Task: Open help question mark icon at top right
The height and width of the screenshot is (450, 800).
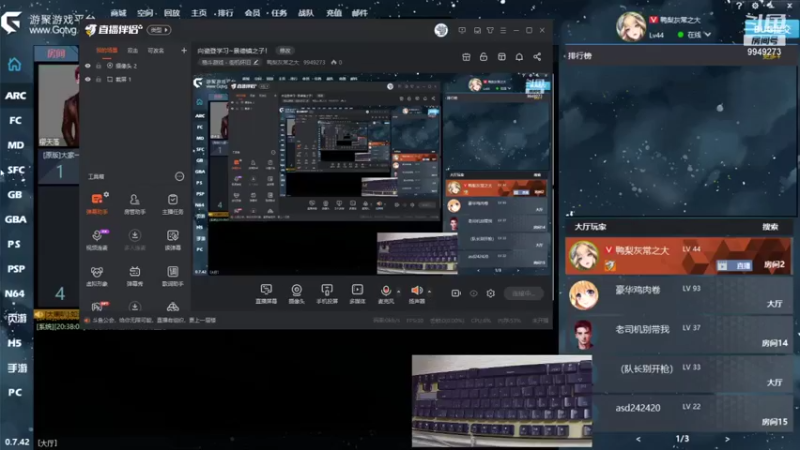Action: 739,6
